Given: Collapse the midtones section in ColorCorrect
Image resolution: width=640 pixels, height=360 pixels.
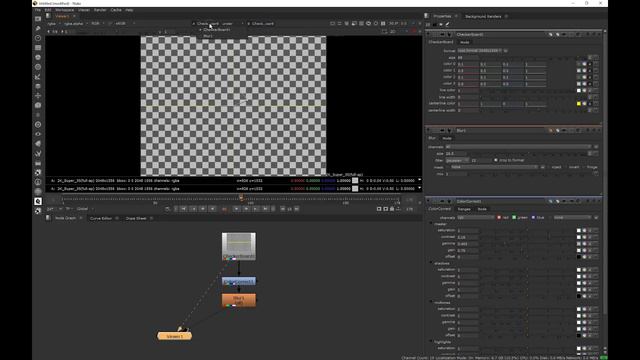Looking at the screenshot, I should (x=431, y=302).
